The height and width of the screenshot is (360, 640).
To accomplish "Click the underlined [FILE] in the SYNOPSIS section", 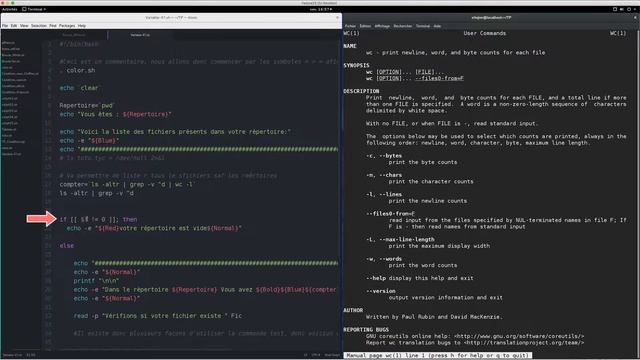I will coord(424,72).
